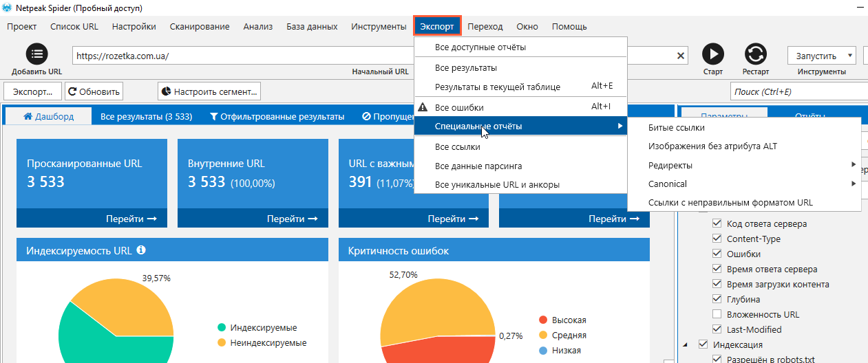Collapse the Индексация tree group arrow
868x363 pixels.
685,344
